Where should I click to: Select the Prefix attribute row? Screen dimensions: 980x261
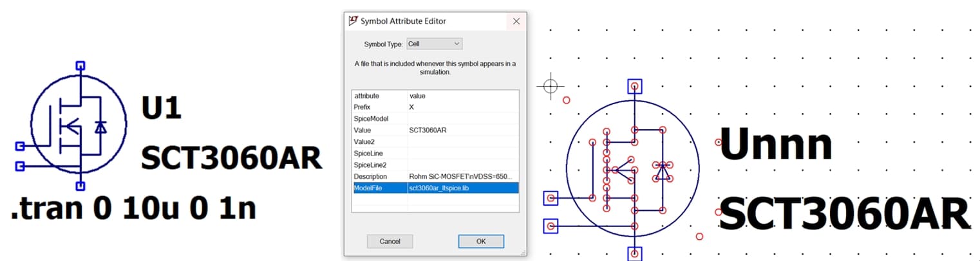pyautogui.click(x=435, y=107)
